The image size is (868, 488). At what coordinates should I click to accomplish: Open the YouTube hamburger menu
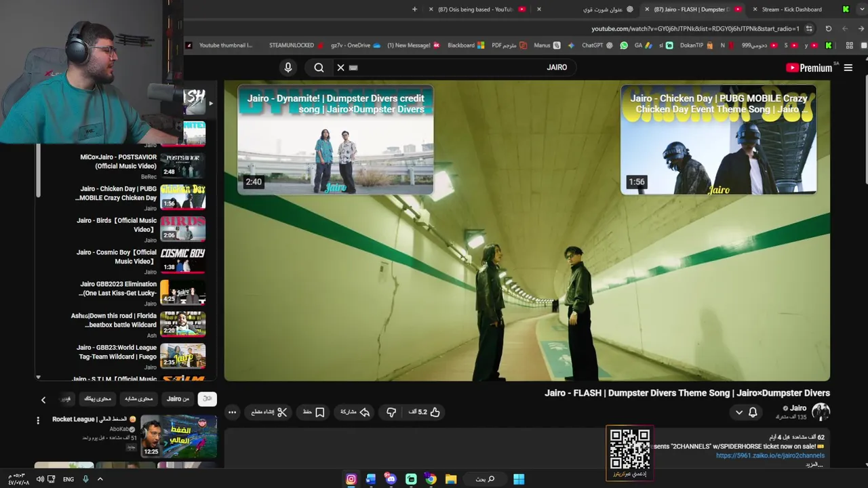click(848, 68)
